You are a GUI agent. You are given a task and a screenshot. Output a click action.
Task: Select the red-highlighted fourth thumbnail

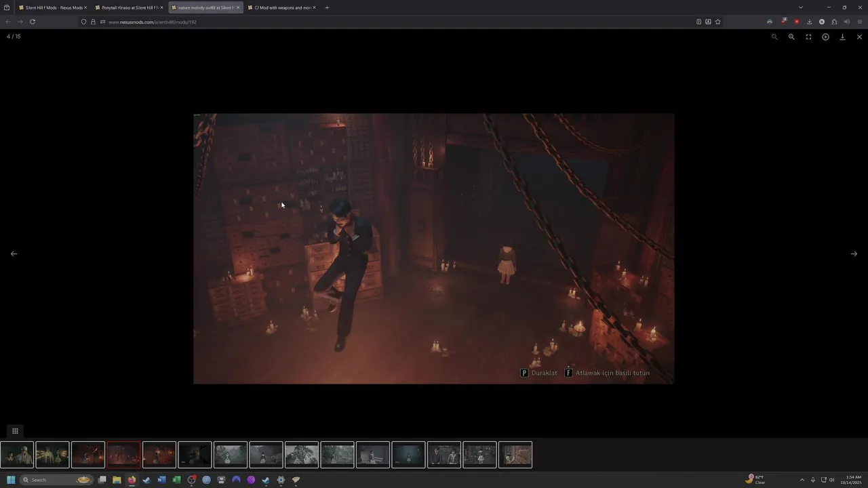click(123, 455)
